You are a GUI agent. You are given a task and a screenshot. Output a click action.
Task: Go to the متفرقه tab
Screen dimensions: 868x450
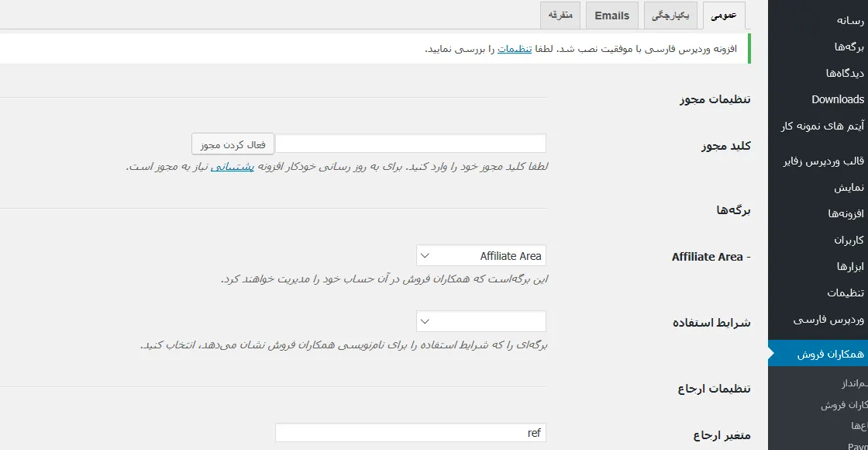pos(560,16)
